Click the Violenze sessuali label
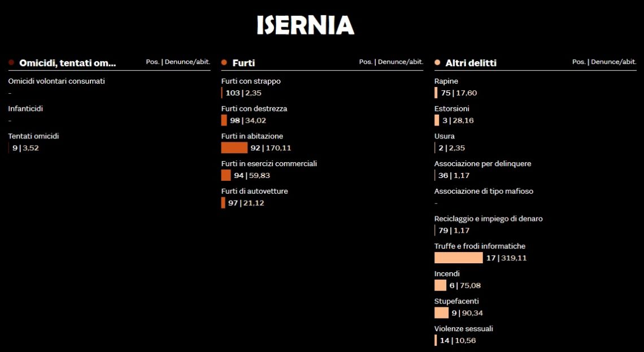The width and height of the screenshot is (644, 352). coord(464,329)
